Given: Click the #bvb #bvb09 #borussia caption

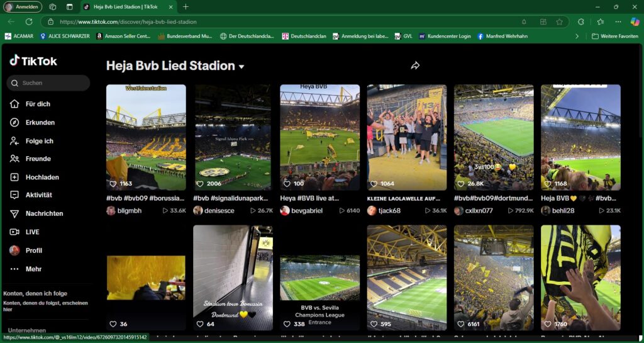Looking at the screenshot, I should tap(145, 198).
